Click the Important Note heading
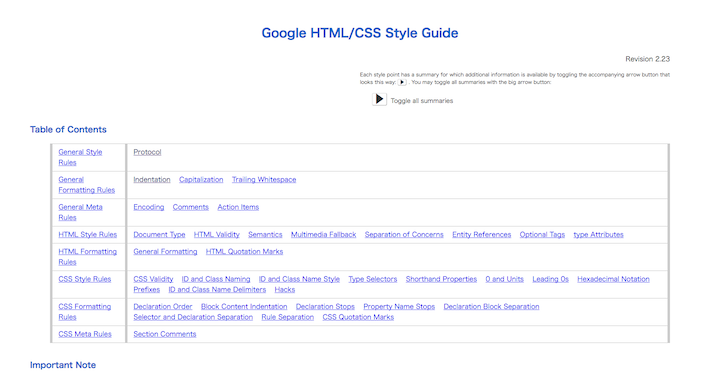Screen dimensions: 720x378 coord(63,365)
